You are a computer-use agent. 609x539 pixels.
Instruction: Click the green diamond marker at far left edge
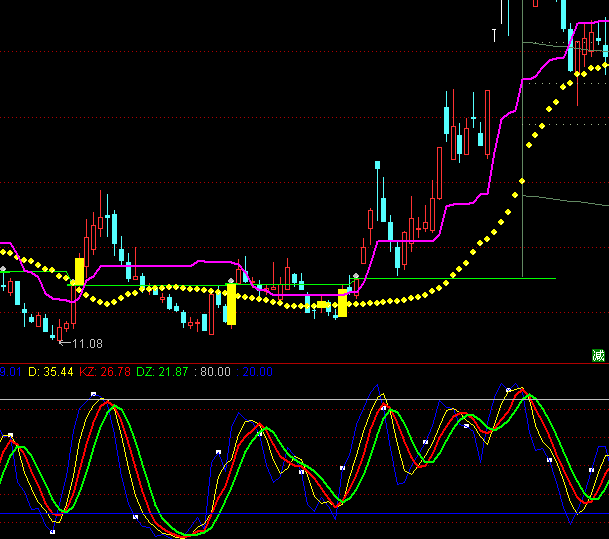pyautogui.click(x=4, y=270)
